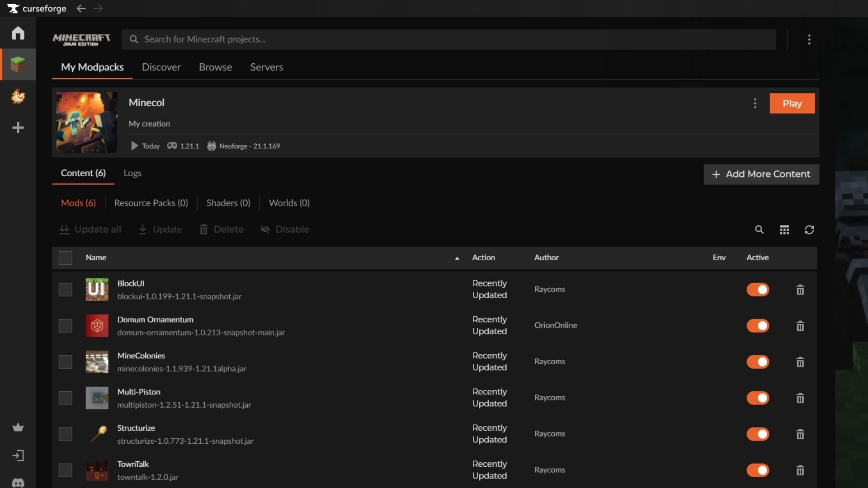Open the mod list search icon

coord(759,230)
